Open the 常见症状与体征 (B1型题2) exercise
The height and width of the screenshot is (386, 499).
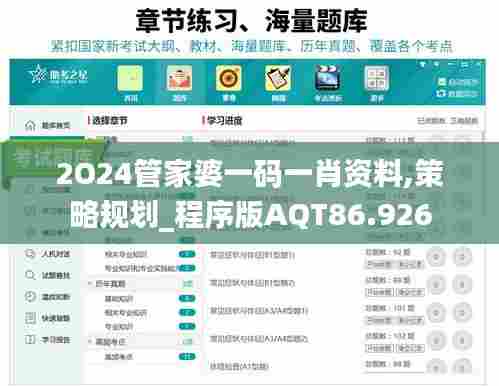(x=252, y=283)
